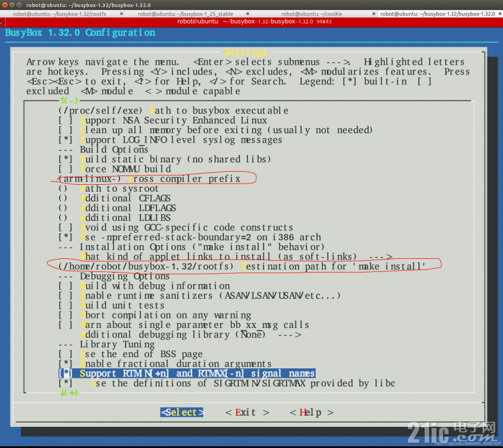Edit the Additional CFLAGS value
Viewport: 503px width, 448px height.
pyautogui.click(x=114, y=198)
